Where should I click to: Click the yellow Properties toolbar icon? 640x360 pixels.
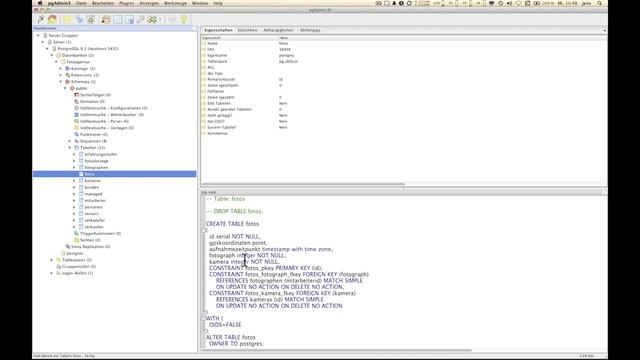point(68,19)
